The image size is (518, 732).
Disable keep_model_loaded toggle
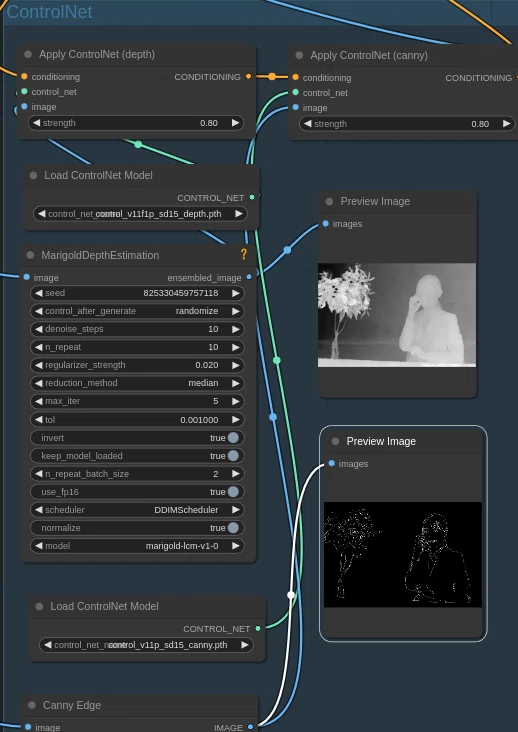tap(137, 456)
